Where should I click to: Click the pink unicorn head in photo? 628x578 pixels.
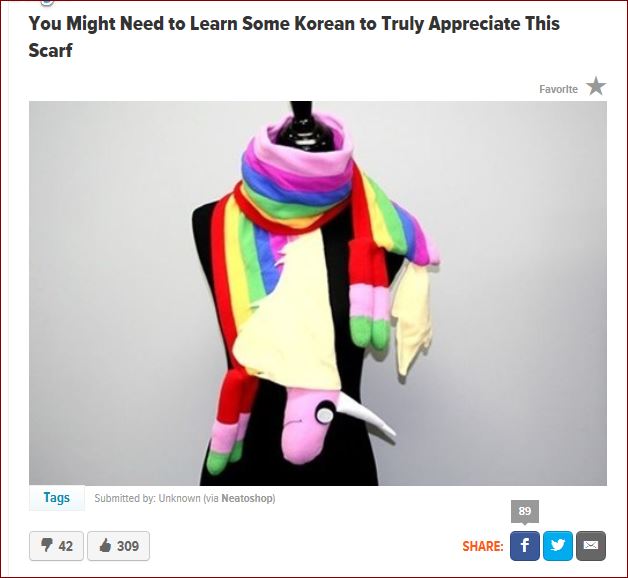point(307,426)
